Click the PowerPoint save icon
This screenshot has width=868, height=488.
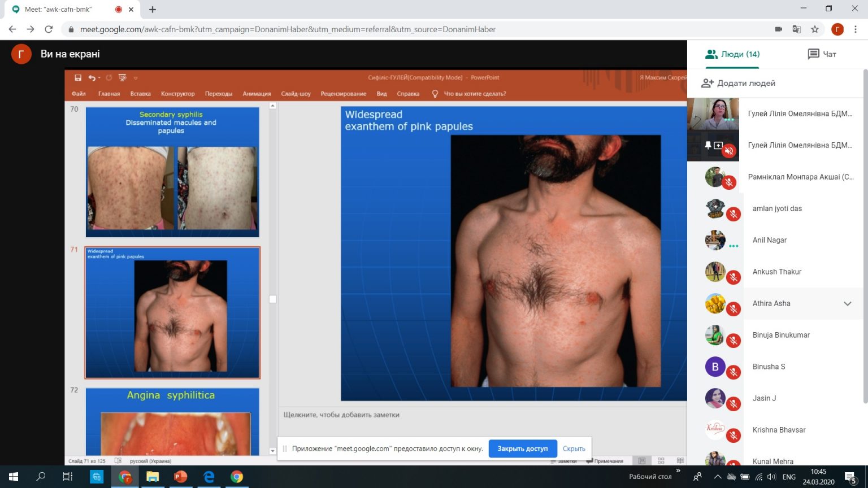tap(78, 78)
